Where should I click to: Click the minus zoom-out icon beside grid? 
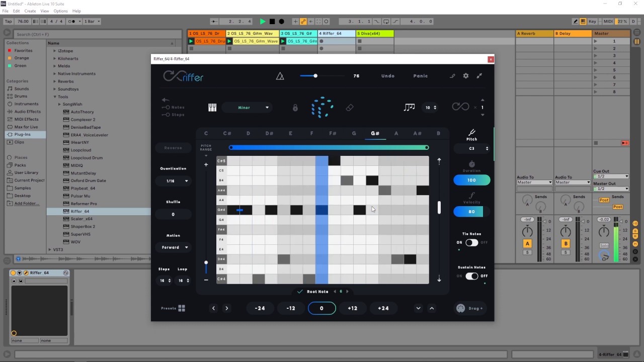point(206,280)
